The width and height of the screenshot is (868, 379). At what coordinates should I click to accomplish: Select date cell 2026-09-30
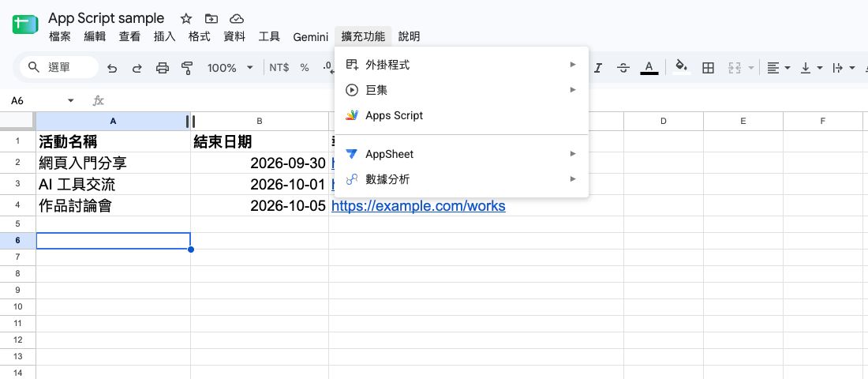[260, 163]
